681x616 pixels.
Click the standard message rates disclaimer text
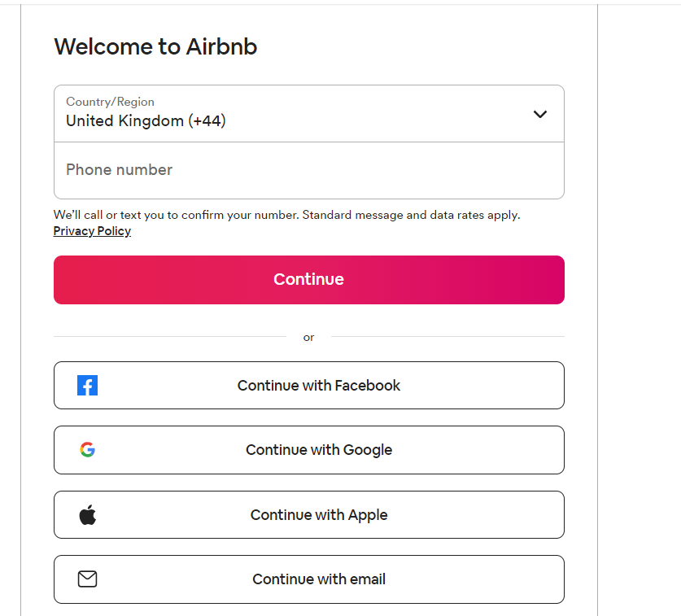point(286,214)
